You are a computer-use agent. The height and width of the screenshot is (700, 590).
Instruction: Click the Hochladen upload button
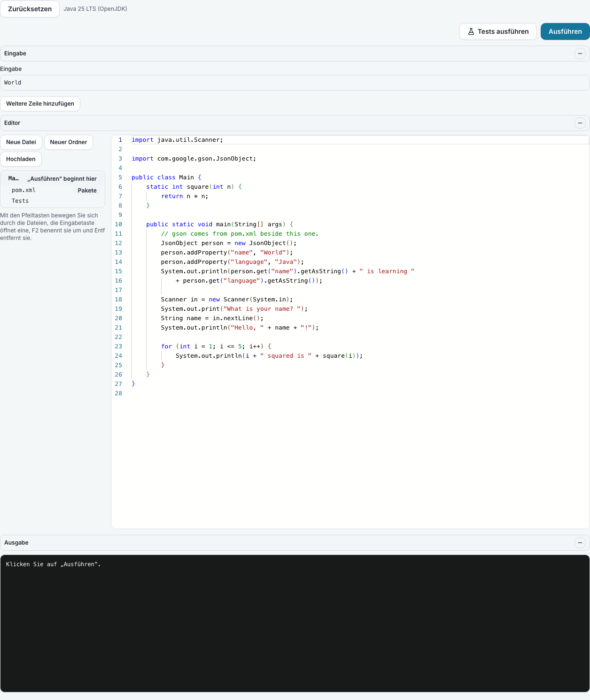[21, 159]
